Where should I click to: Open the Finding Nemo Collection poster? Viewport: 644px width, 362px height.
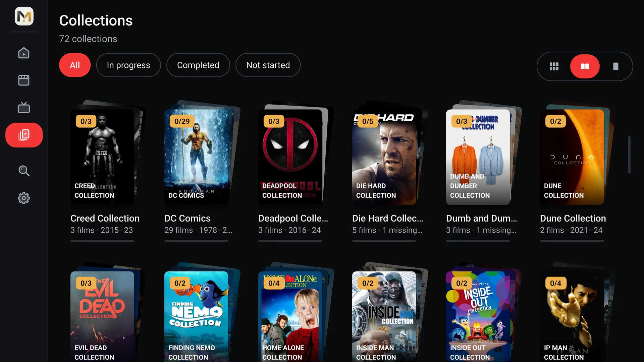196,317
